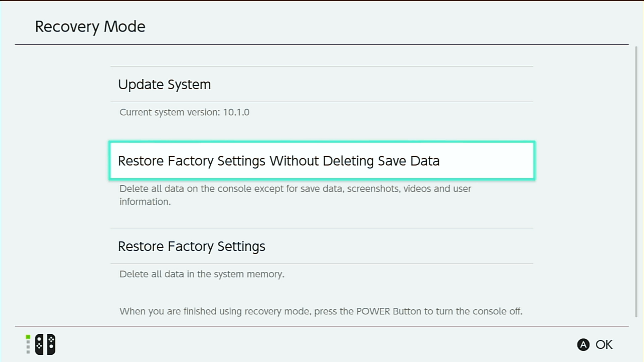
Task: Select the plain Restore Factory Settings option
Action: coord(322,246)
